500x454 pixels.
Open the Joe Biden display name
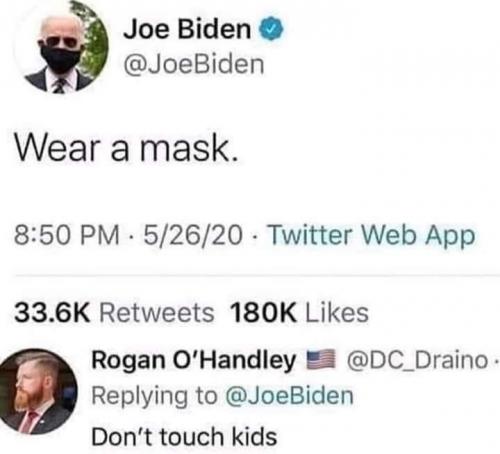[187, 29]
